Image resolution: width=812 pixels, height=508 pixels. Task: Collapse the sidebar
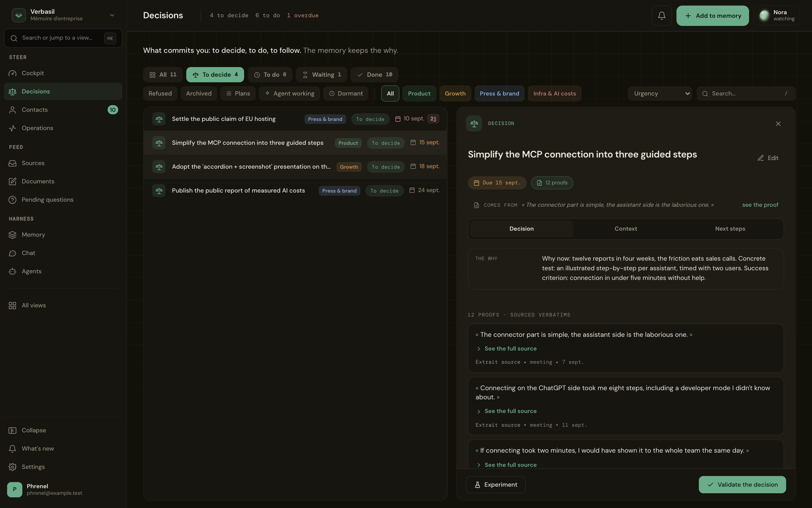(63, 430)
